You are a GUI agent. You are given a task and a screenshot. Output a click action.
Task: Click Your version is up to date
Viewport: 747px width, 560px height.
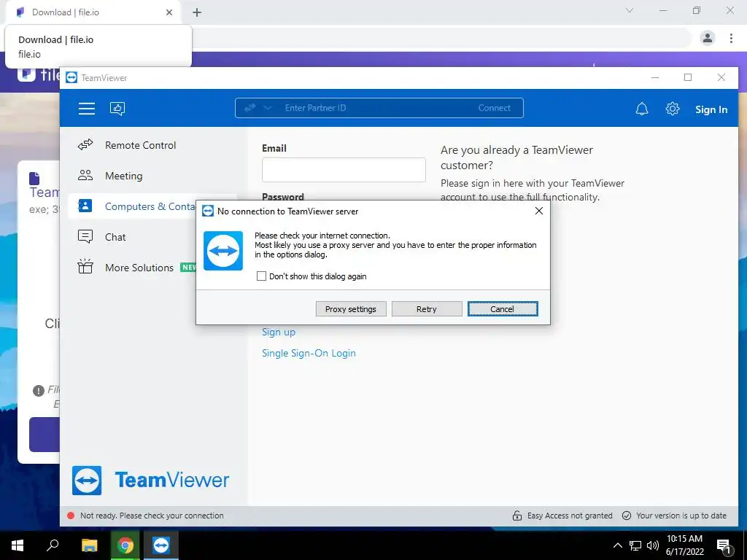[675, 516]
